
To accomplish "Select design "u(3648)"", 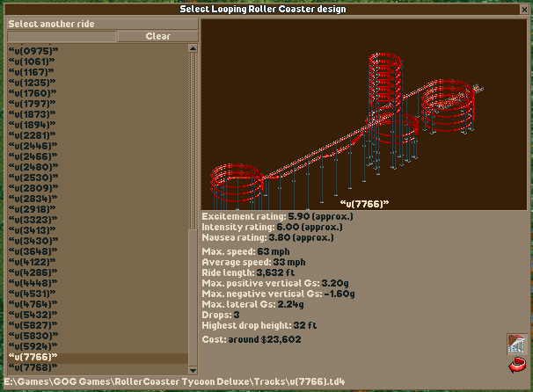I will coord(98,251).
